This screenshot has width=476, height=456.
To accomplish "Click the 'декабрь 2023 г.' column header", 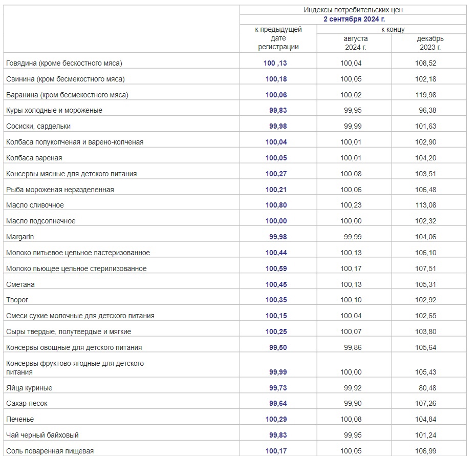I will pyautogui.click(x=429, y=43).
